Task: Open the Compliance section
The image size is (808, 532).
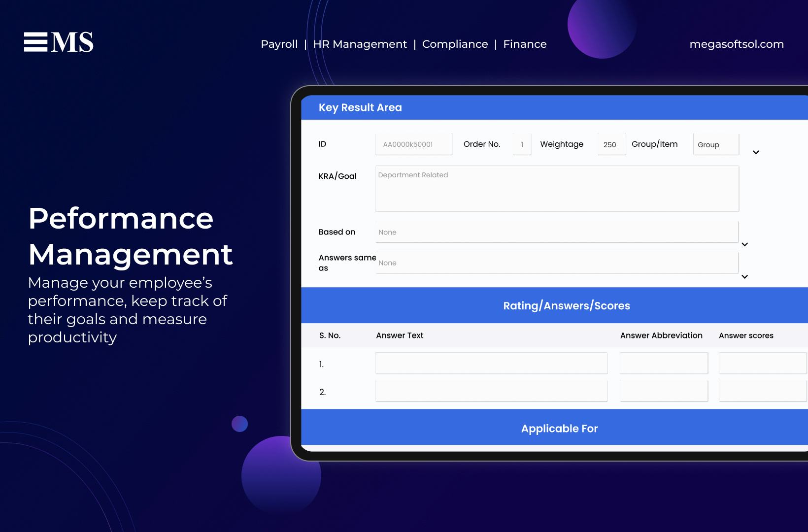Action: pyautogui.click(x=455, y=44)
